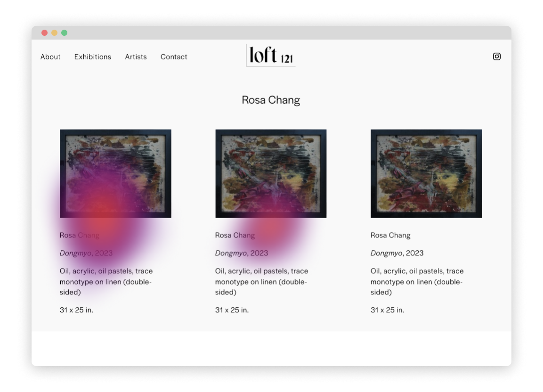The image size is (543, 392).
Task: Open the Instagram icon link
Action: [496, 57]
